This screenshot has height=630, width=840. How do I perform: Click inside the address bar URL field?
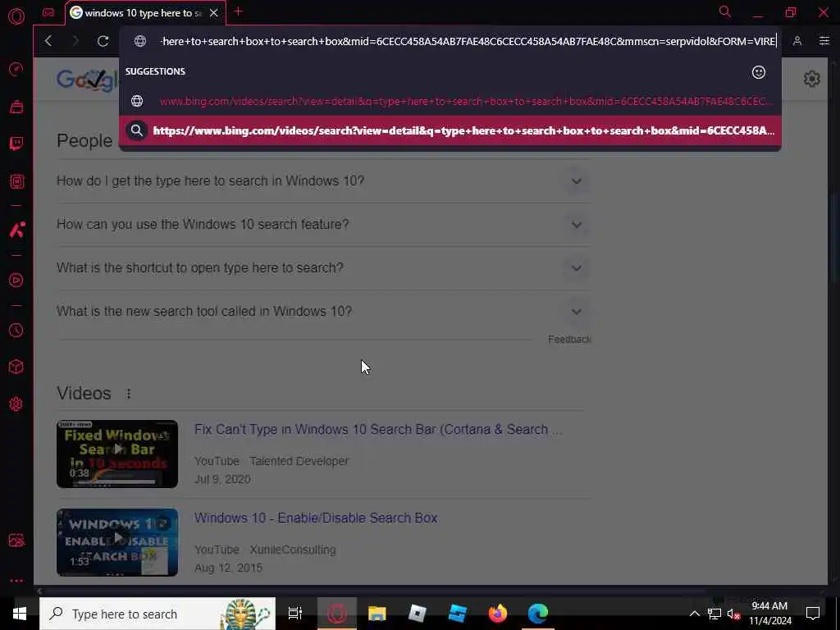(468, 41)
